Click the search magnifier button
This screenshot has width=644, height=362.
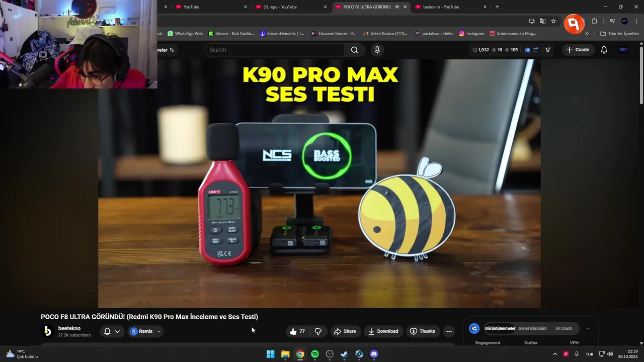pos(355,50)
